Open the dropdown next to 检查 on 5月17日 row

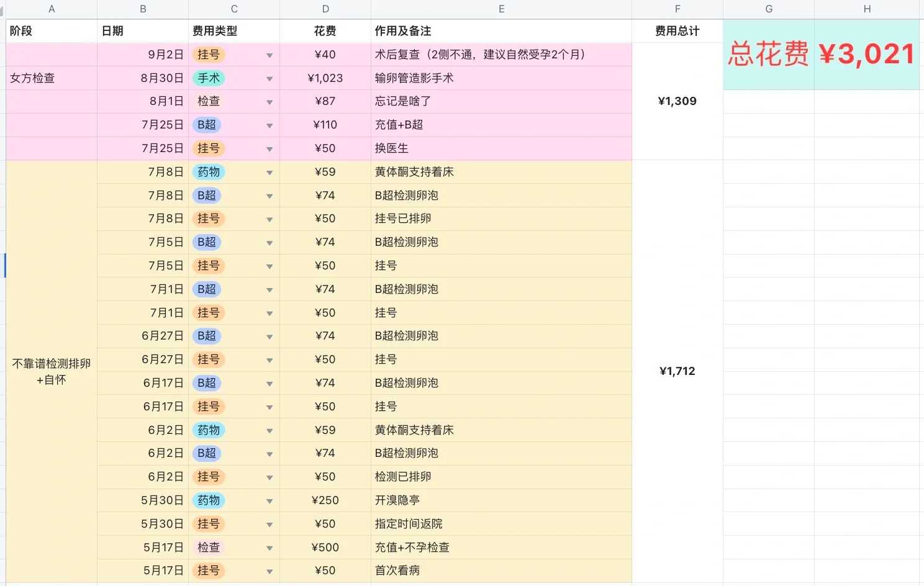pyautogui.click(x=269, y=548)
